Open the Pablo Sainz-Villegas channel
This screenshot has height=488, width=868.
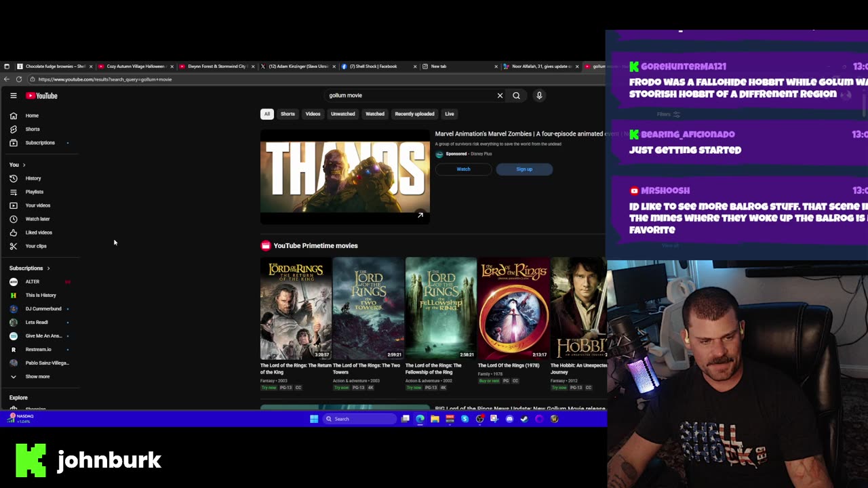[x=47, y=363]
